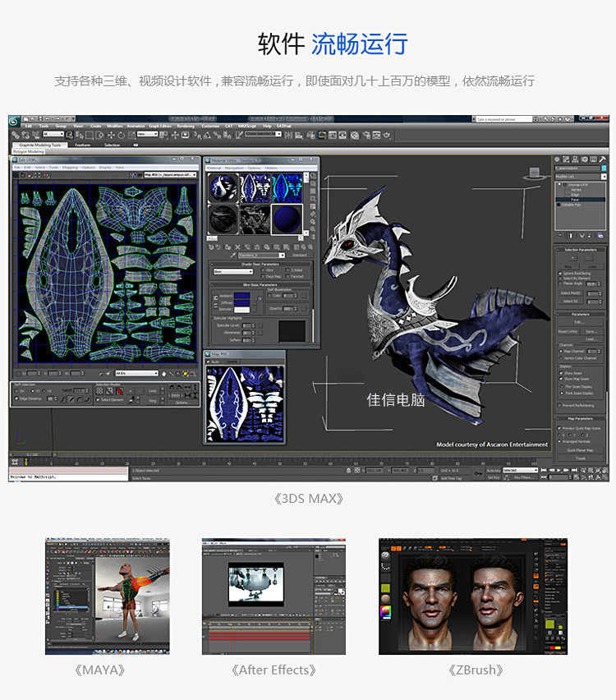
Task: Toggle the Show Map Seam checkbox
Action: point(561,379)
